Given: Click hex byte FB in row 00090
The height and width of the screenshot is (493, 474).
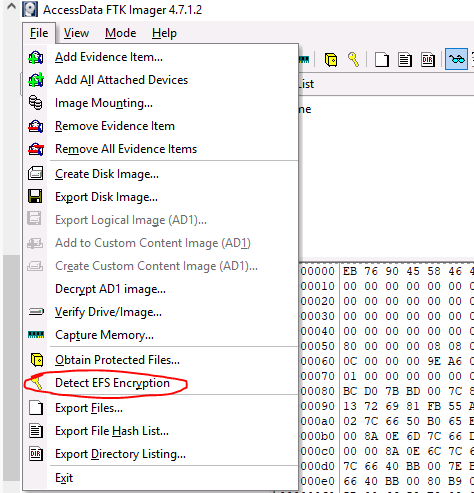Looking at the screenshot, I should pyautogui.click(x=434, y=406).
